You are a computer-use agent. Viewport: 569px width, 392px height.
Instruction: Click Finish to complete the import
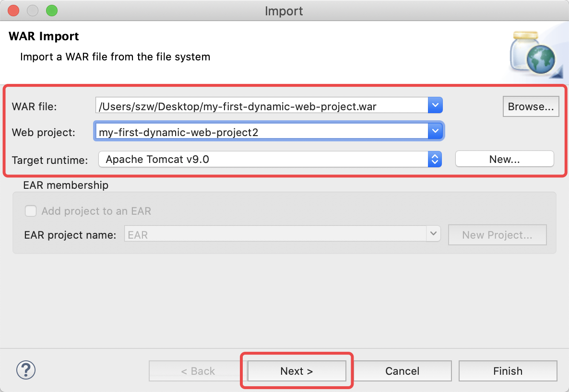508,370
